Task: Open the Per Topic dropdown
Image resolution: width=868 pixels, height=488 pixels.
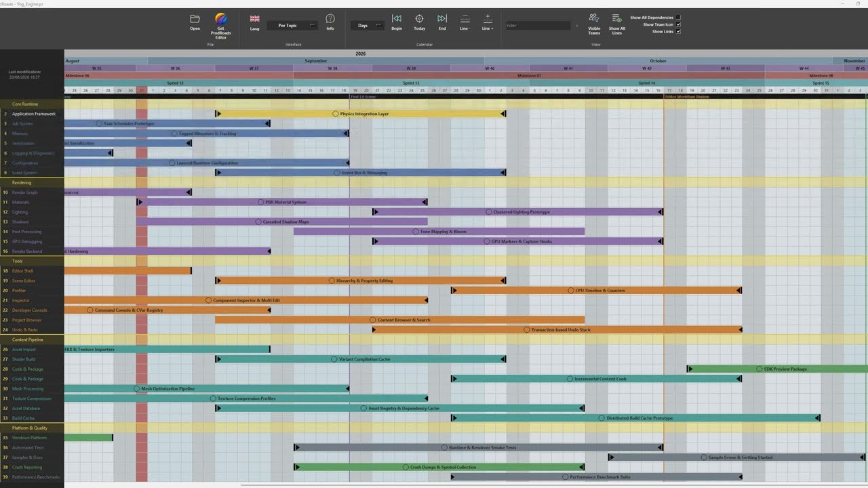Action: 292,26
